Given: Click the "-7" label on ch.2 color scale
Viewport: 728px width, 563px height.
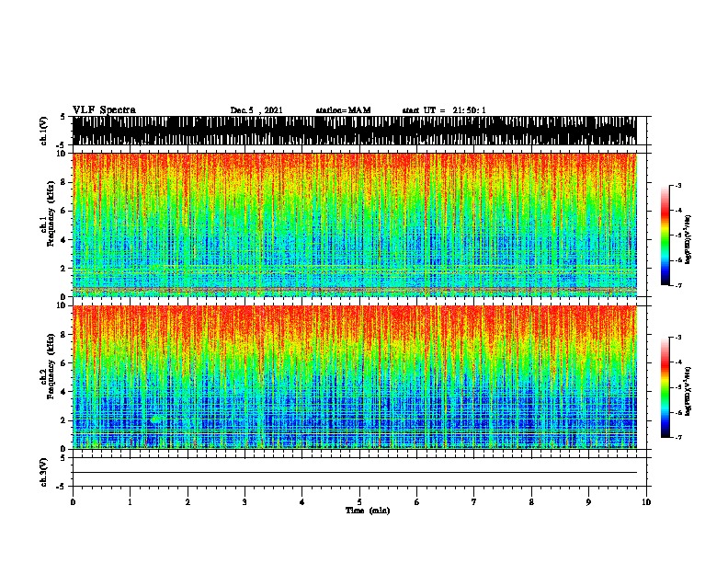Looking at the screenshot, I should pos(678,438).
